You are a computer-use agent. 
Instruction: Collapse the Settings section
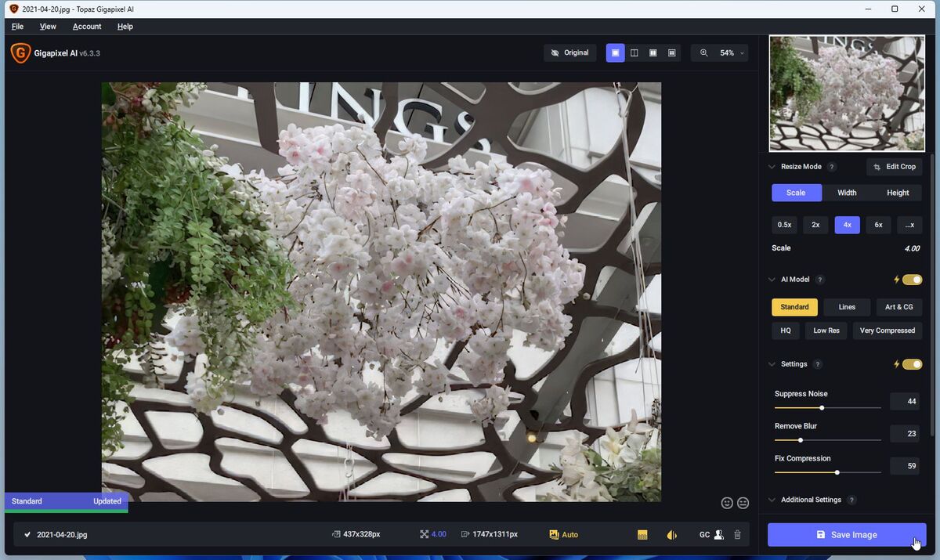tap(772, 364)
